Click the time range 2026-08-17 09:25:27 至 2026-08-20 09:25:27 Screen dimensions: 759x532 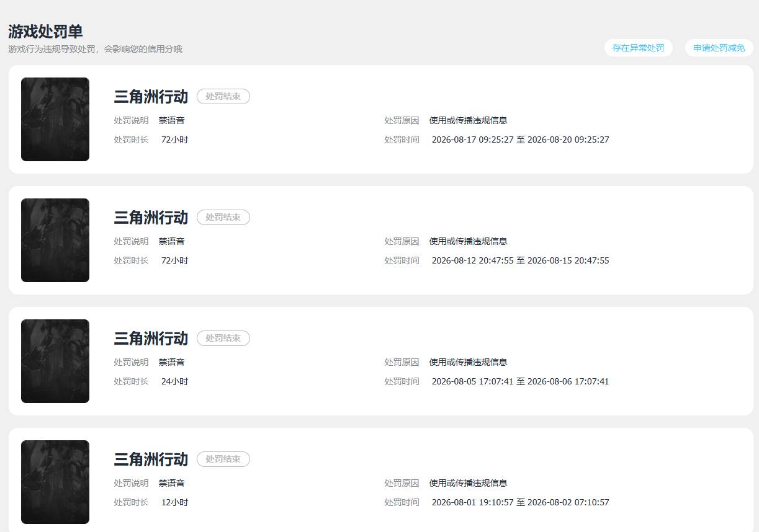tap(520, 140)
